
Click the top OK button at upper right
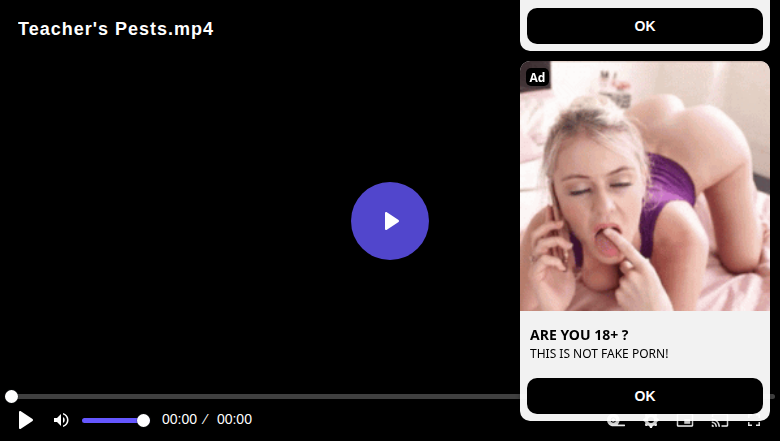645,26
